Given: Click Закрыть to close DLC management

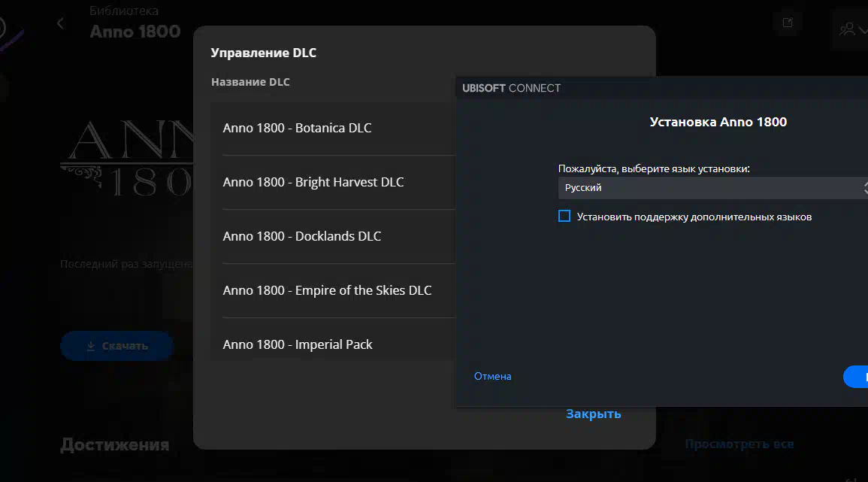Looking at the screenshot, I should tap(593, 414).
